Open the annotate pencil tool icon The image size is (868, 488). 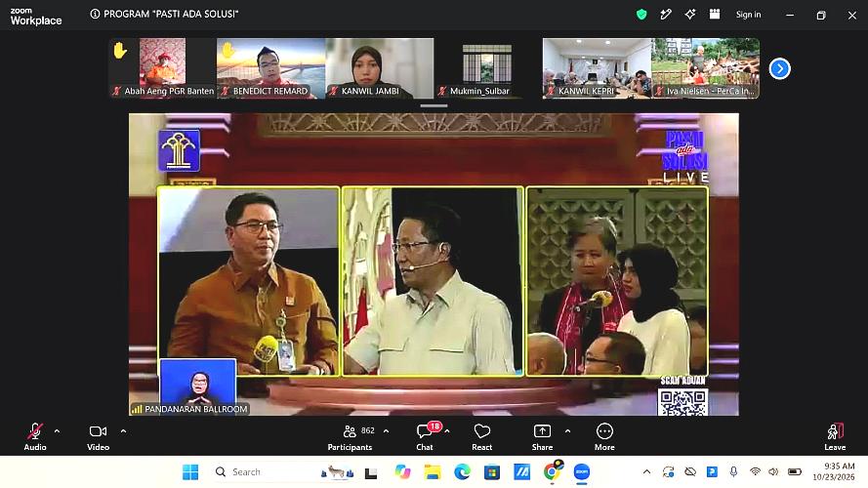666,15
